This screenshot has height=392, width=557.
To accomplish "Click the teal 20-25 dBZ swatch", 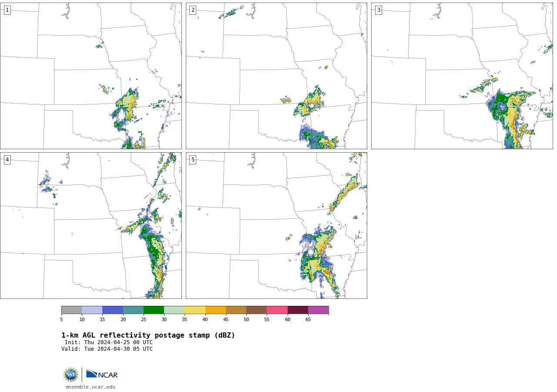I will point(133,310).
